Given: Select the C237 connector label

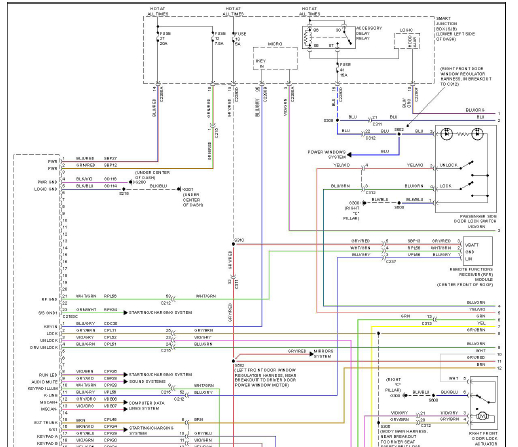Looking at the screenshot, I should [x=391, y=262].
